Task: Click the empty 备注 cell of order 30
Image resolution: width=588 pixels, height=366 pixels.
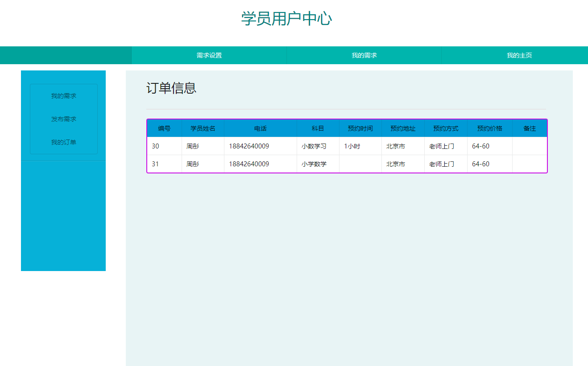Action: click(x=530, y=146)
